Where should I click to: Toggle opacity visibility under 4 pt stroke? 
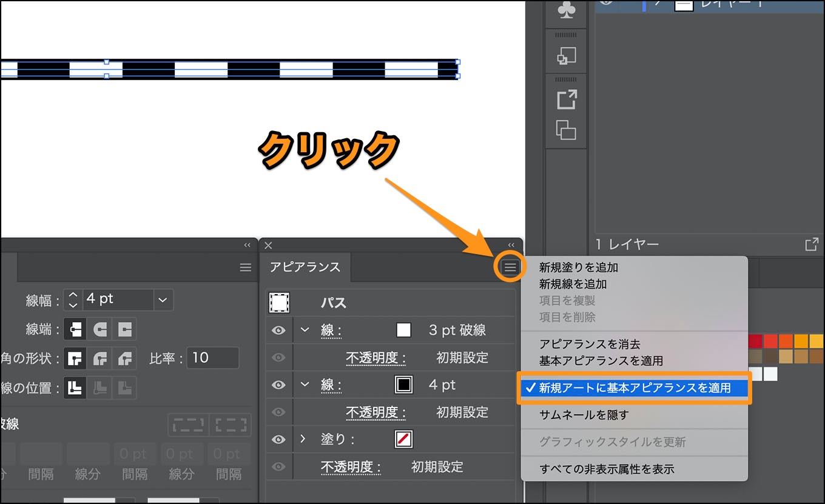click(278, 412)
